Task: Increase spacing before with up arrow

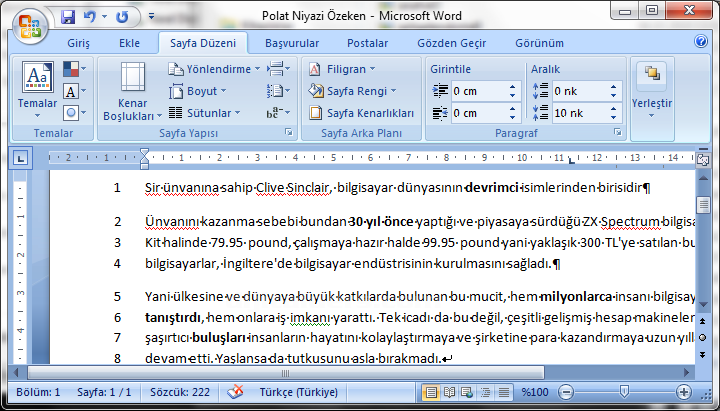Action: tap(613, 87)
